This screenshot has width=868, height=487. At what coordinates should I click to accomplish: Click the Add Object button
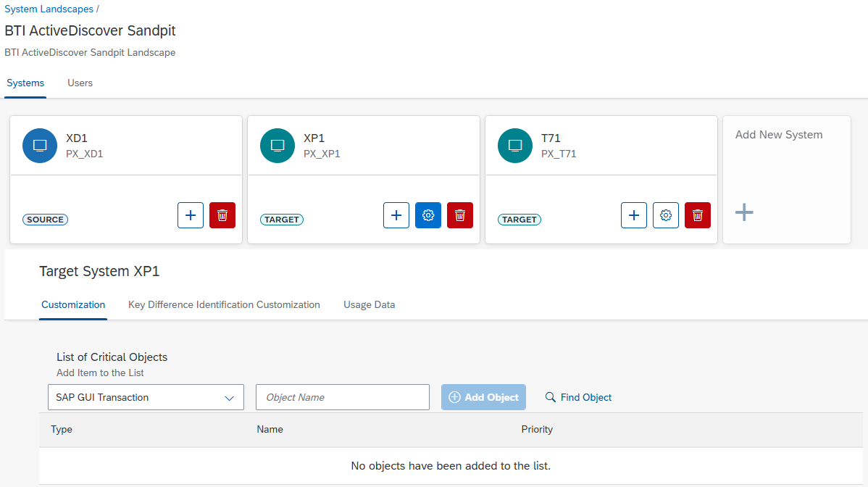(x=483, y=397)
